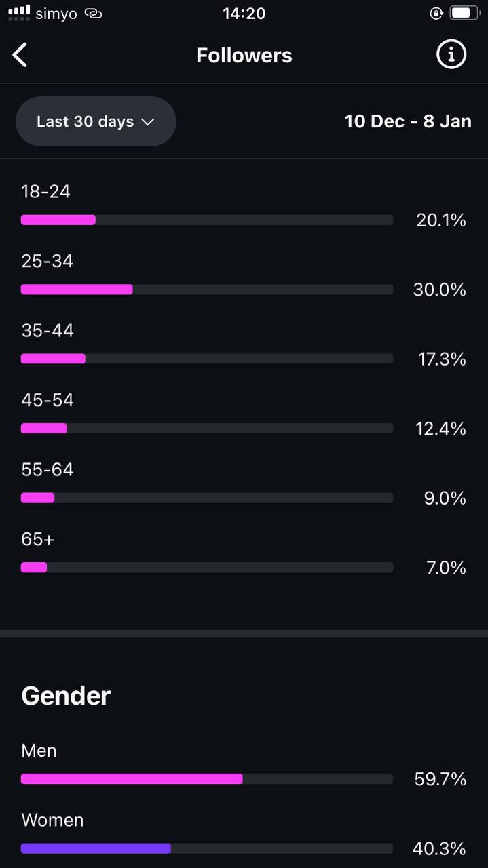Image resolution: width=488 pixels, height=868 pixels.
Task: Tap the rotation lock status icon
Action: click(x=436, y=13)
